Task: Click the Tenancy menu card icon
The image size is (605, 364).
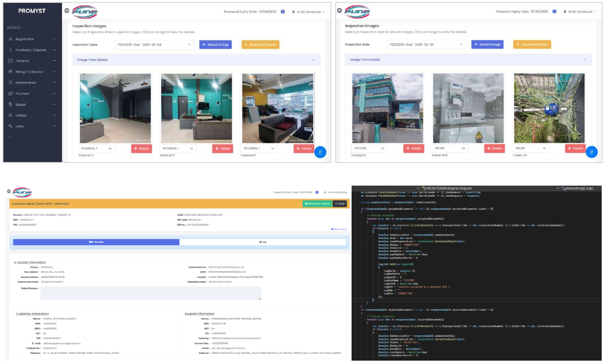Action: point(11,61)
